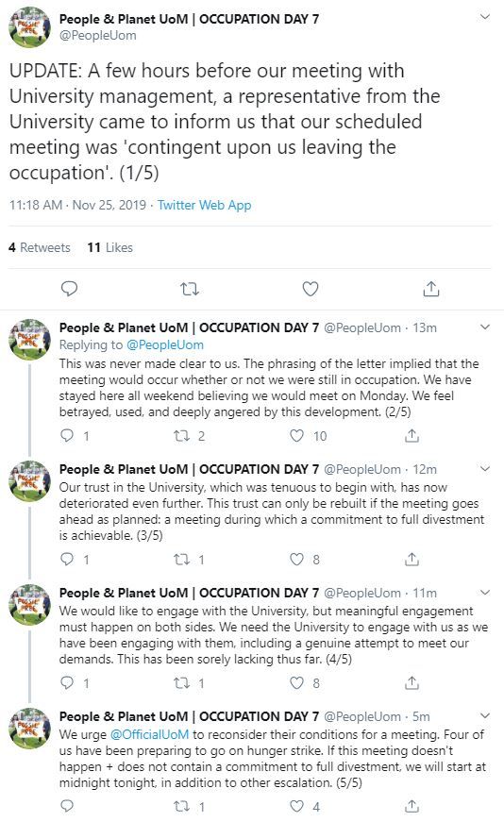Like the 4/5 tweet
Viewport: 504px width, 822px height.
(297, 682)
